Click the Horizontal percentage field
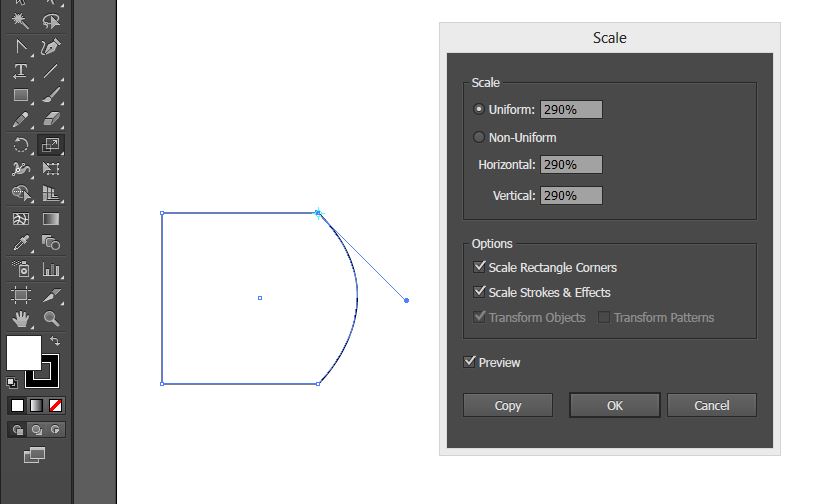829x504 pixels. point(571,164)
